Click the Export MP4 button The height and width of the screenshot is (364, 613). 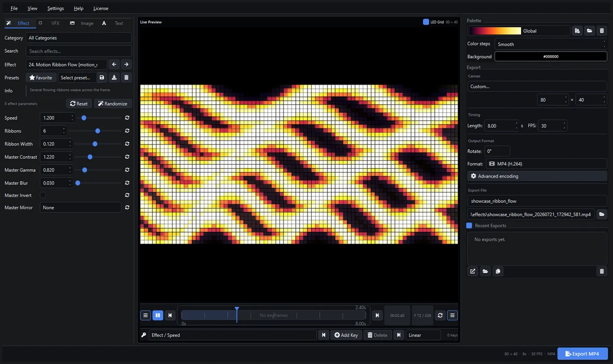coord(582,354)
